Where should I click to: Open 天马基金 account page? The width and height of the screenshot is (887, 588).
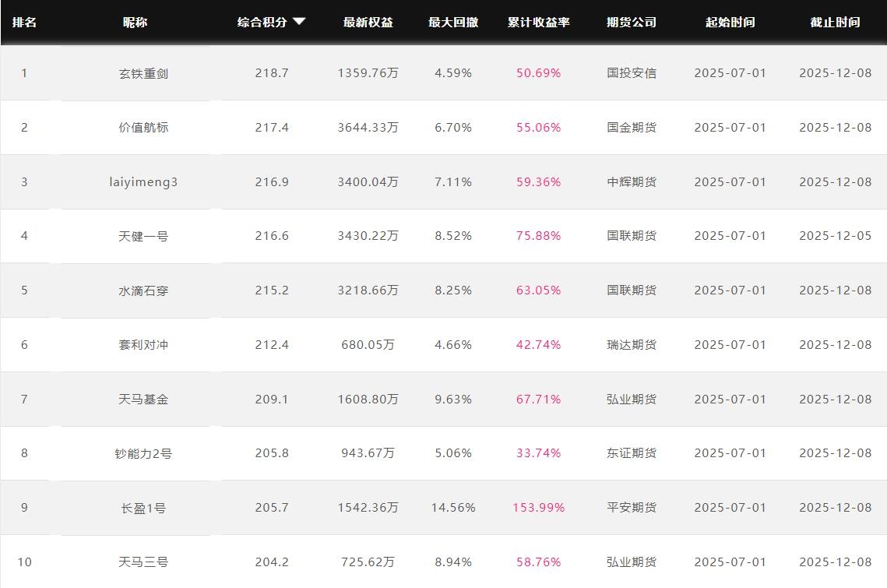coord(143,400)
